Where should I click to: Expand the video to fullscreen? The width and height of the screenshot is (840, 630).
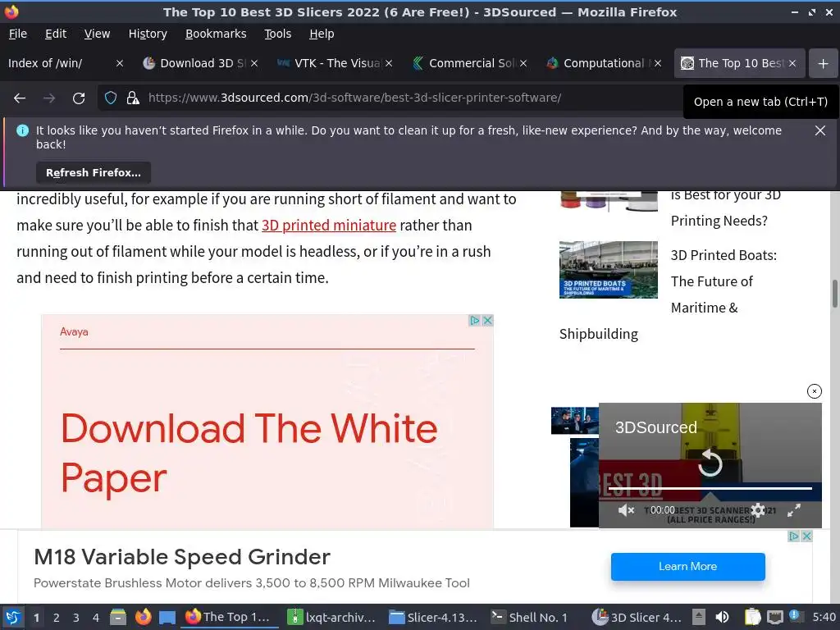tap(794, 510)
